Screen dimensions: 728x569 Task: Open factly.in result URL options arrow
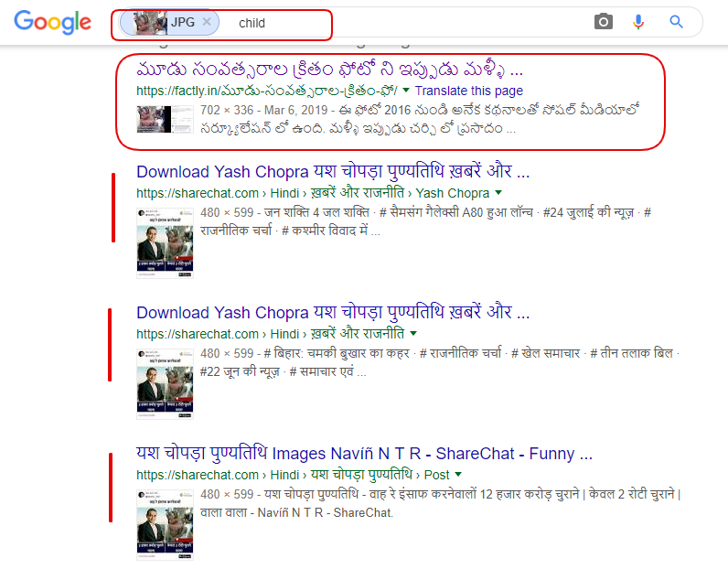406,91
